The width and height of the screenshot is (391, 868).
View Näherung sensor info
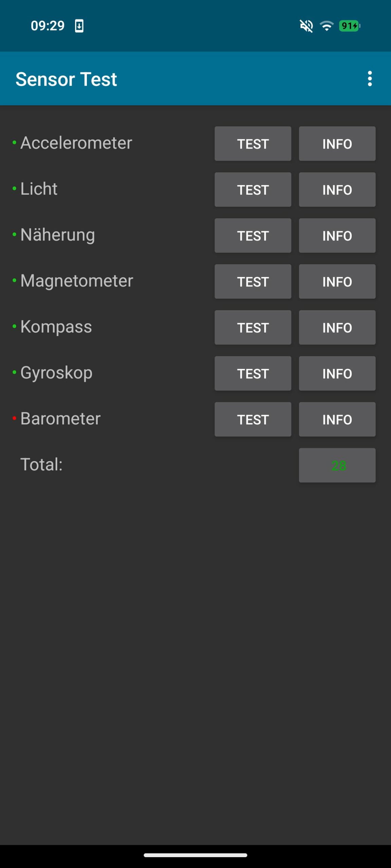pos(337,236)
